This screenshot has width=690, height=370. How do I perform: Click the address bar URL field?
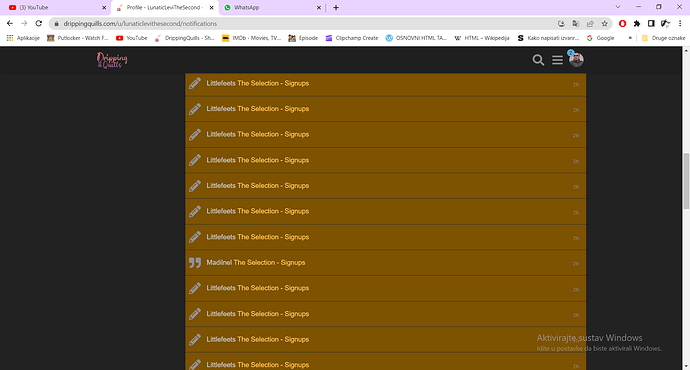pyautogui.click(x=304, y=24)
